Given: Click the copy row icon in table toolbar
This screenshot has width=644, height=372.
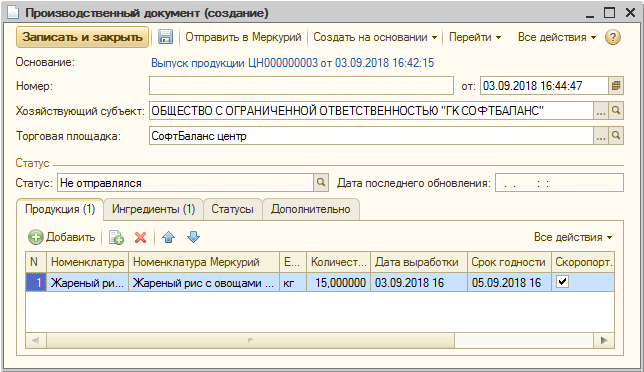Looking at the screenshot, I should coord(116,237).
